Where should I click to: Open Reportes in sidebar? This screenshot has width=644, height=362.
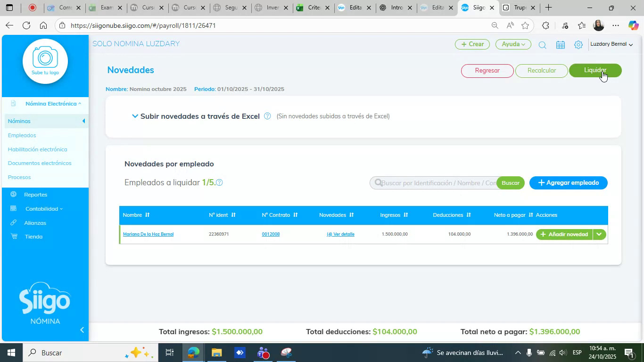tap(35, 195)
